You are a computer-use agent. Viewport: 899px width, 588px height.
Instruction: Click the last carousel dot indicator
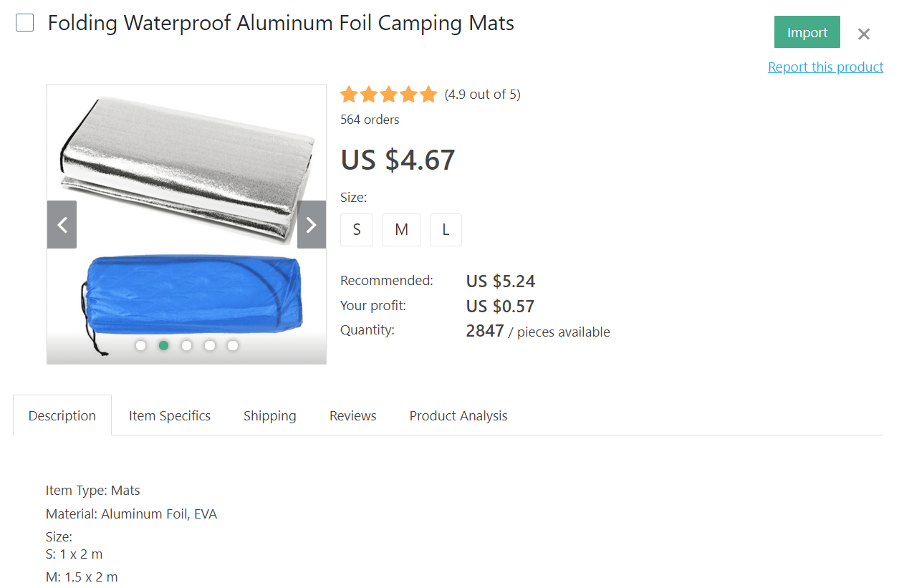click(232, 345)
